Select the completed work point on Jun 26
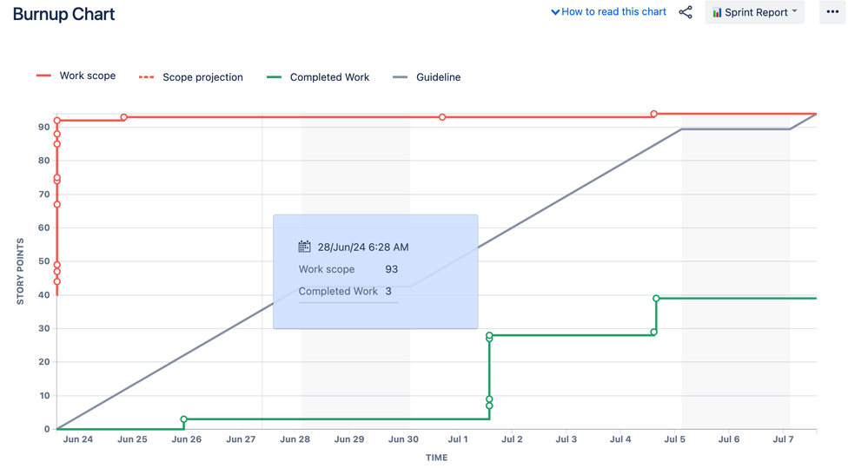The image size is (868, 468). tap(184, 419)
